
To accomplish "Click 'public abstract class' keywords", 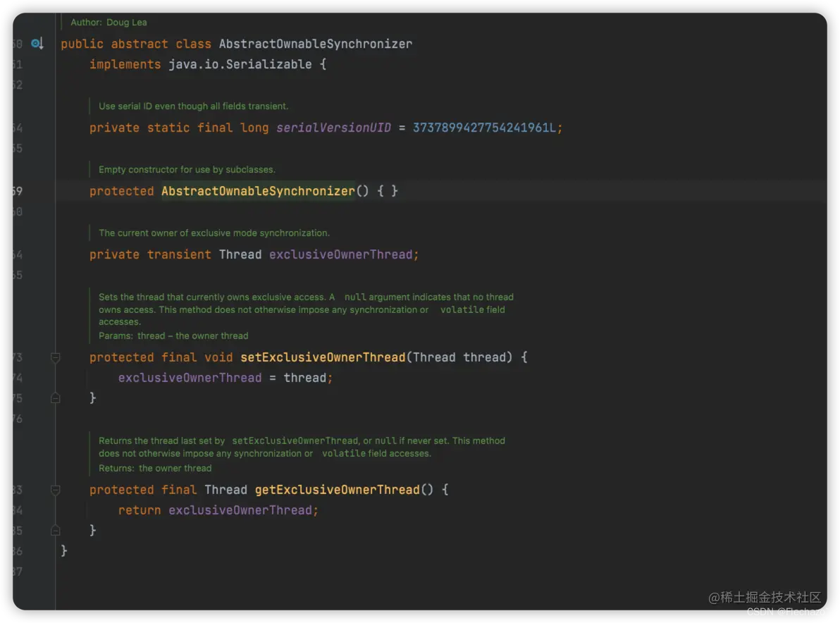I will click(135, 44).
